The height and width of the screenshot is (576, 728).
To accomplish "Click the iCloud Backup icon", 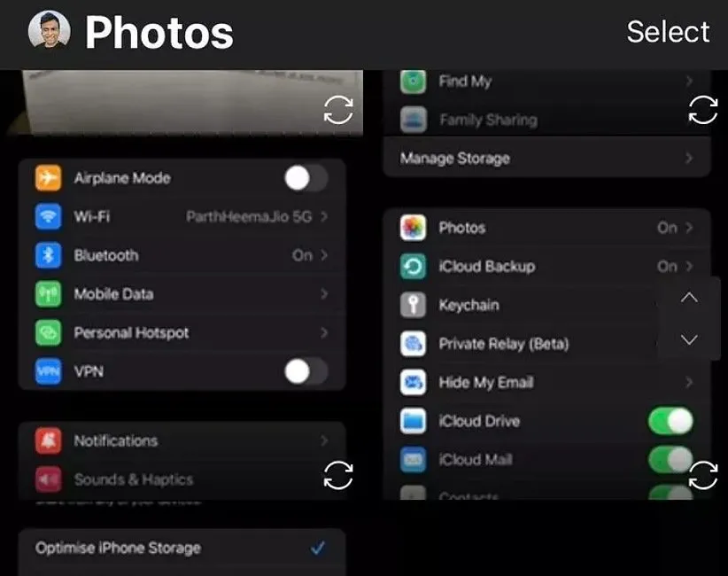I will (413, 267).
